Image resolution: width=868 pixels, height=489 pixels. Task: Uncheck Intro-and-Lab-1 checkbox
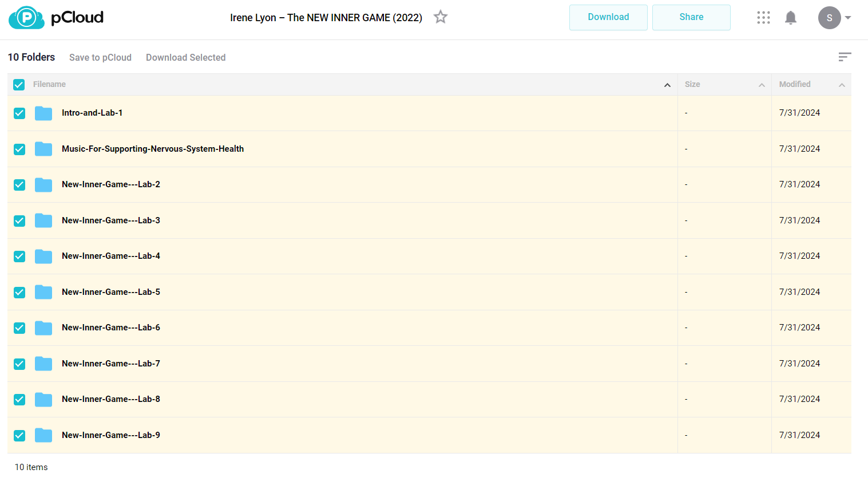coord(19,113)
